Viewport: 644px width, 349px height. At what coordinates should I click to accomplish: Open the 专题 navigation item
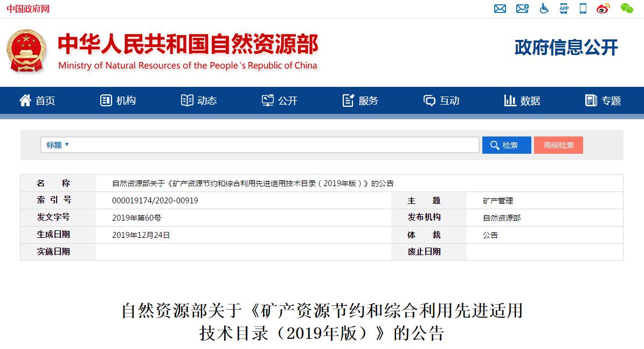[611, 101]
